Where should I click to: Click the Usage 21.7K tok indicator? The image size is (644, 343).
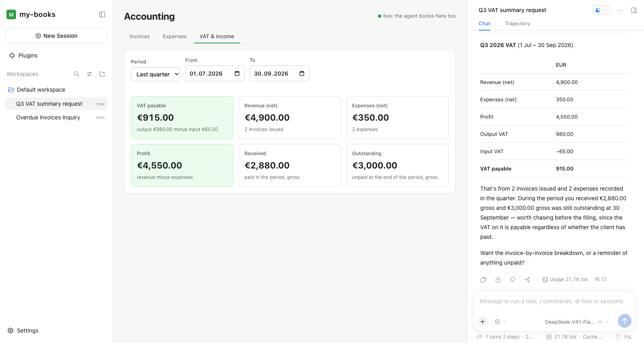tap(565, 279)
